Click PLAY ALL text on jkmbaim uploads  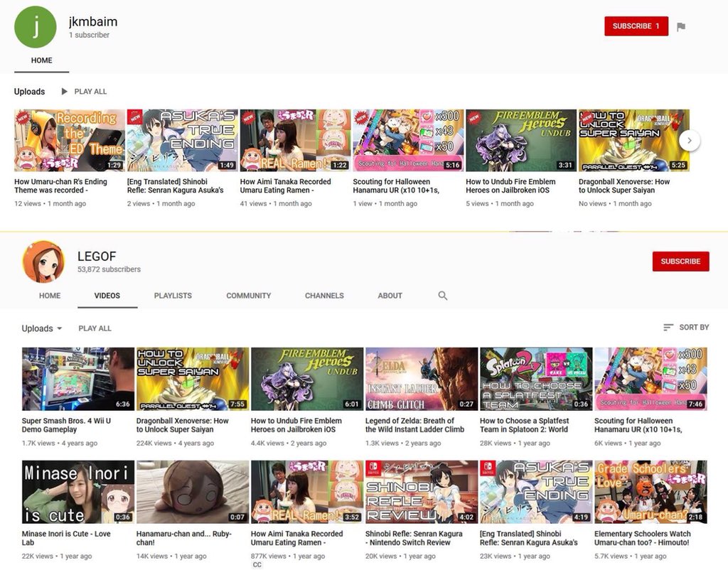point(90,92)
